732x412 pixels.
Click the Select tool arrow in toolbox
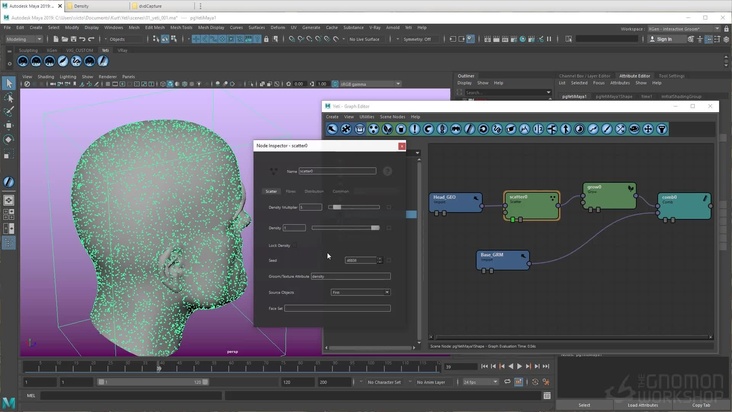(9, 84)
